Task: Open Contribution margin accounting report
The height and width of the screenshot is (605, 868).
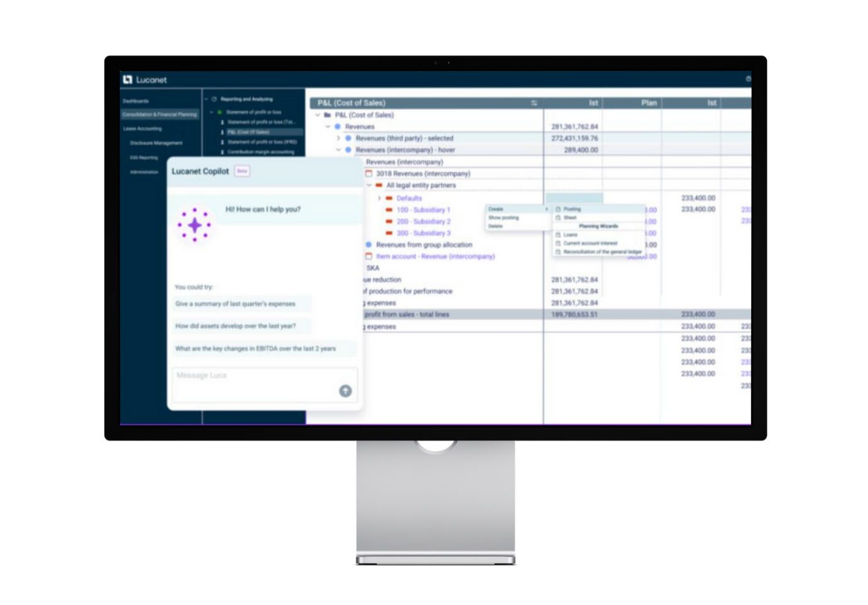Action: coord(261,152)
